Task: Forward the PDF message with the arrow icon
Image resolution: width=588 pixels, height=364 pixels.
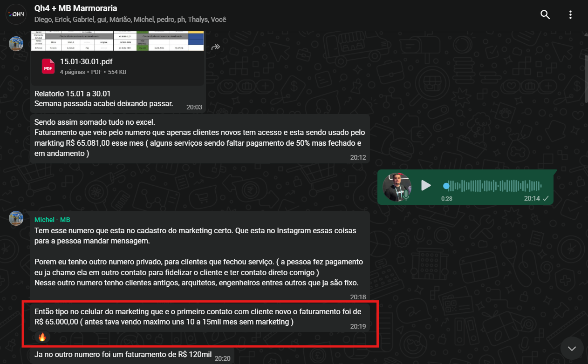Action: pos(215,47)
